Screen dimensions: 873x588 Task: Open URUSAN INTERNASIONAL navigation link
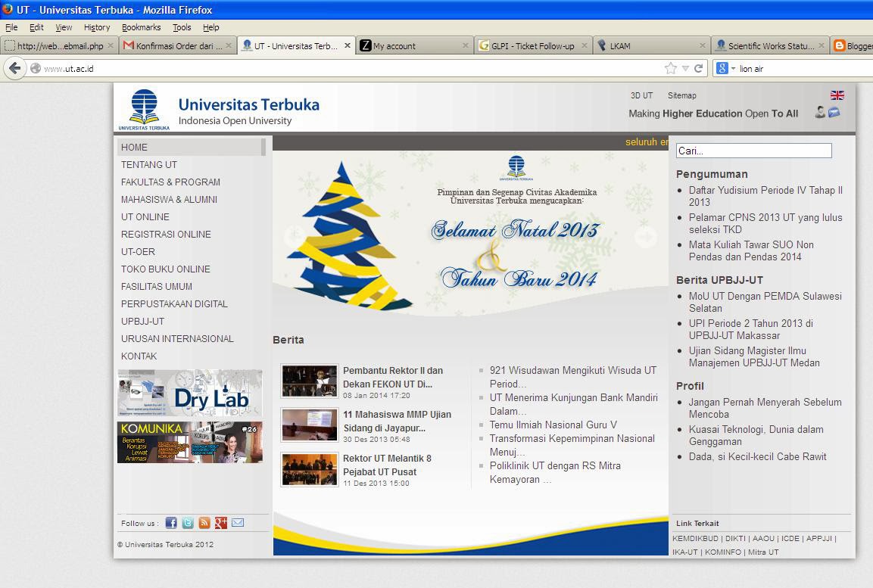pos(178,338)
